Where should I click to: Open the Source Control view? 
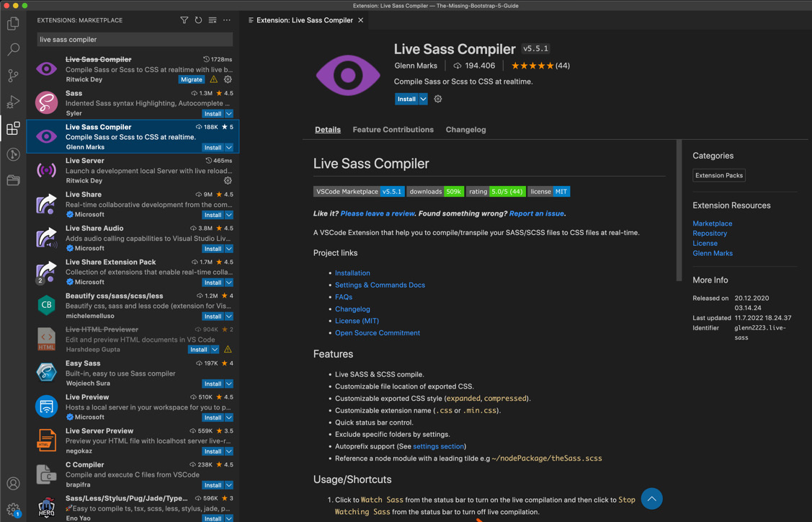[12, 76]
